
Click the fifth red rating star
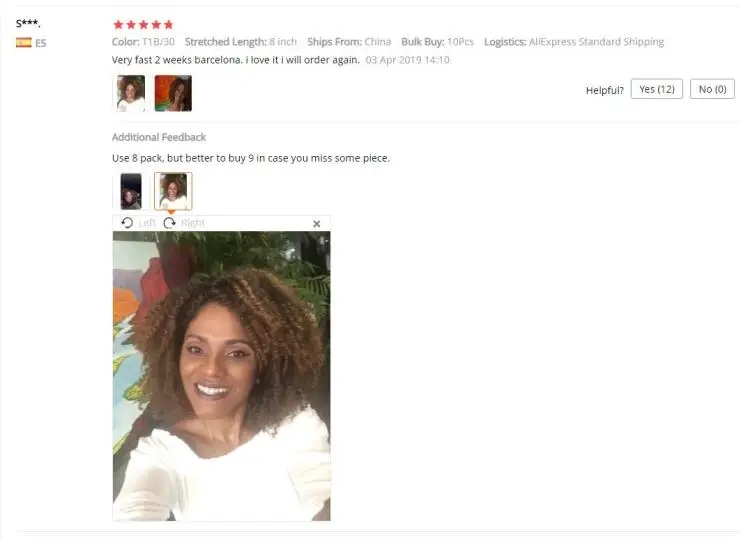point(168,24)
